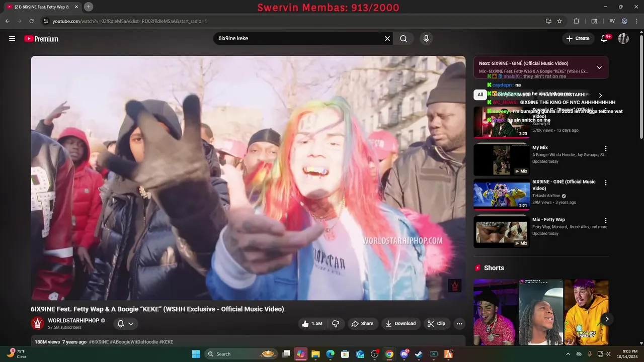Click the Windows taskbar Search box

coord(242,354)
